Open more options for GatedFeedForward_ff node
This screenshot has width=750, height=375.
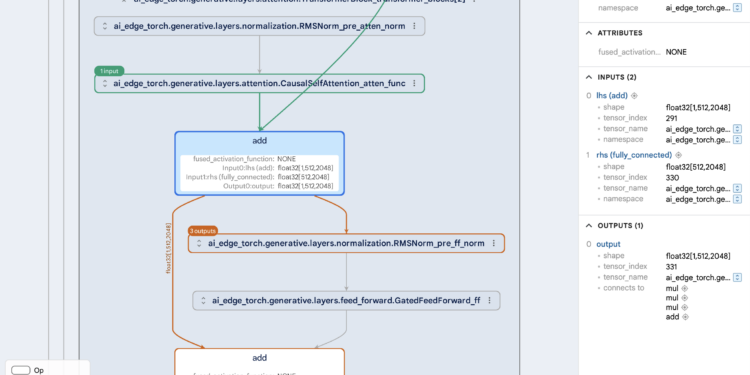489,301
